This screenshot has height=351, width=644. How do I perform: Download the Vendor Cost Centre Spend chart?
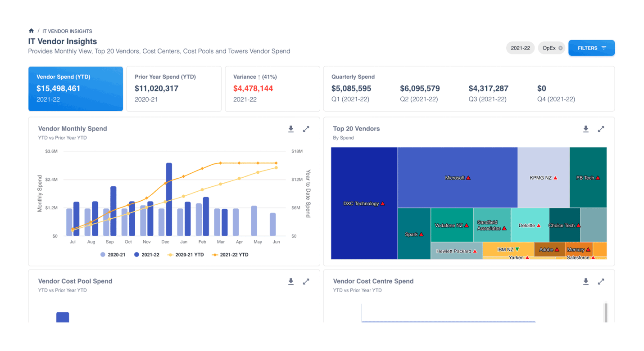pos(586,282)
